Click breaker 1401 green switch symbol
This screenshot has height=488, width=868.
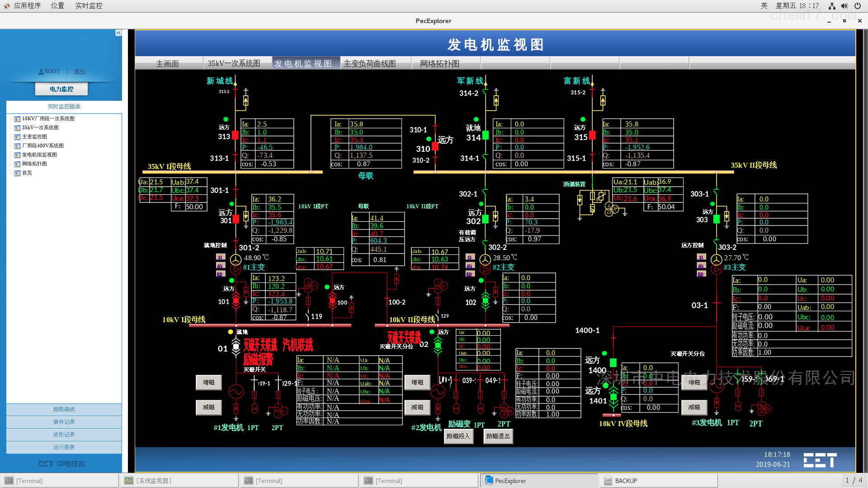613,397
